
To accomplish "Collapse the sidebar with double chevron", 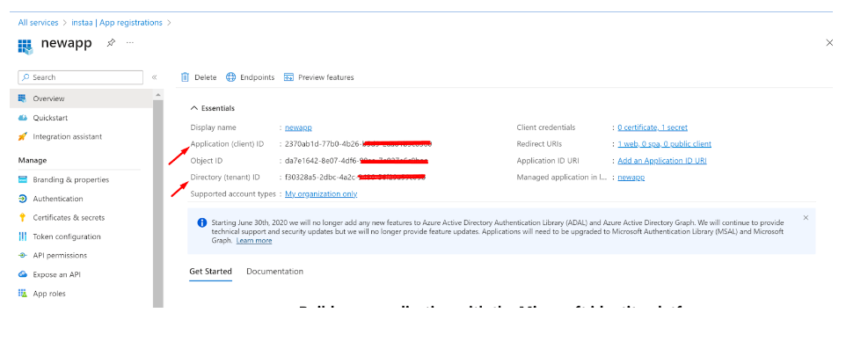I will coord(155,77).
